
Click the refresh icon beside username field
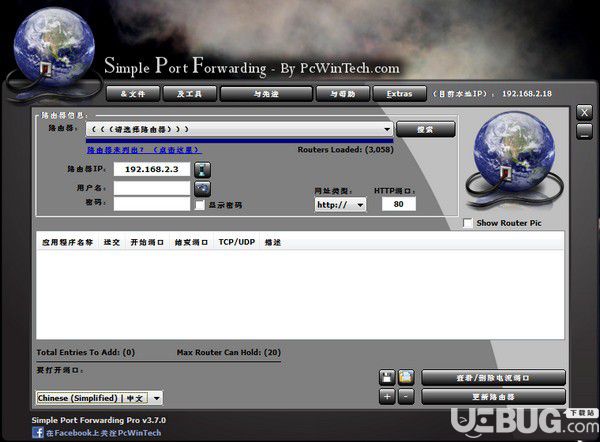[202, 188]
